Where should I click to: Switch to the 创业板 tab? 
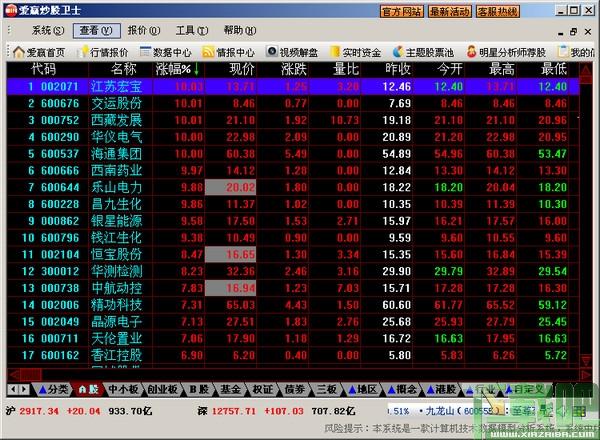[x=163, y=389]
